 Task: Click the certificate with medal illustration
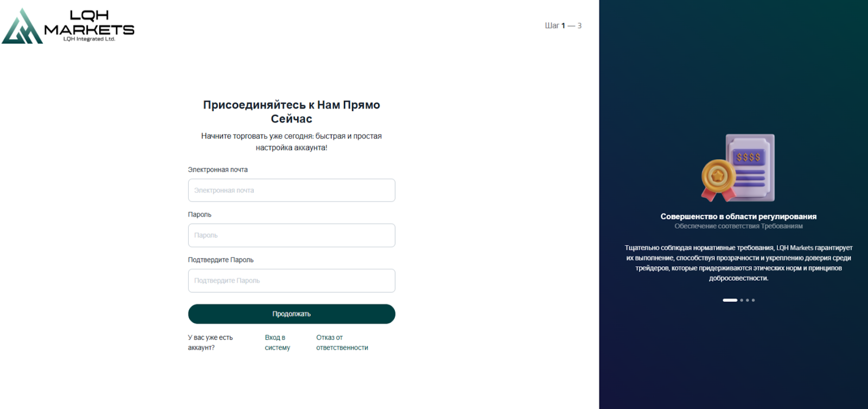(738, 168)
